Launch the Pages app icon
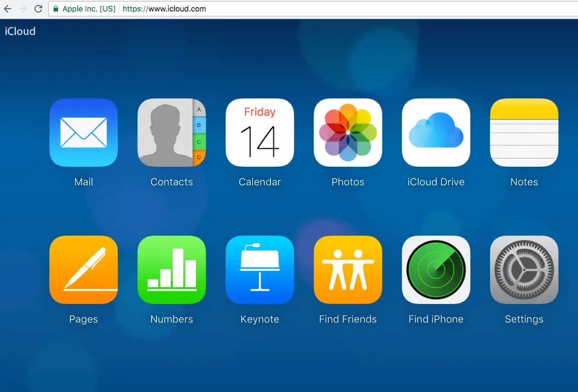The height and width of the screenshot is (392, 578). click(84, 270)
